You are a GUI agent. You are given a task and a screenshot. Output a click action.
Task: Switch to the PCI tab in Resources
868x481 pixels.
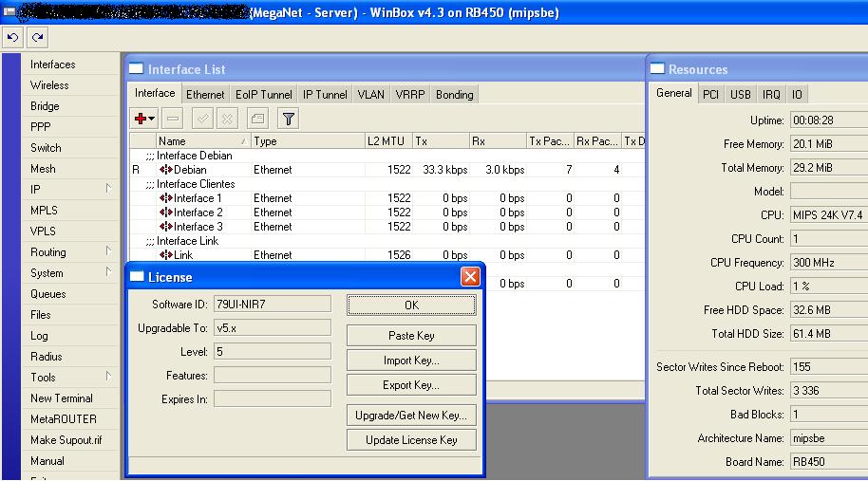(710, 95)
